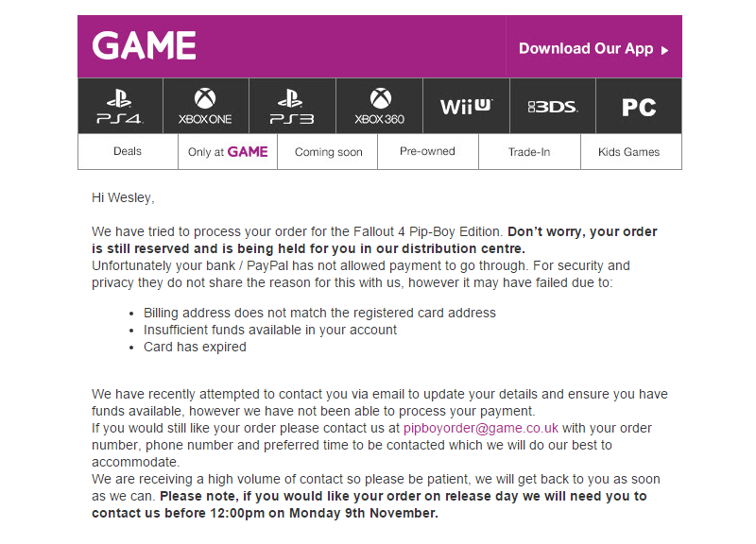Image resolution: width=756 pixels, height=544 pixels.
Task: Go to the Deals tab
Action: tap(128, 151)
